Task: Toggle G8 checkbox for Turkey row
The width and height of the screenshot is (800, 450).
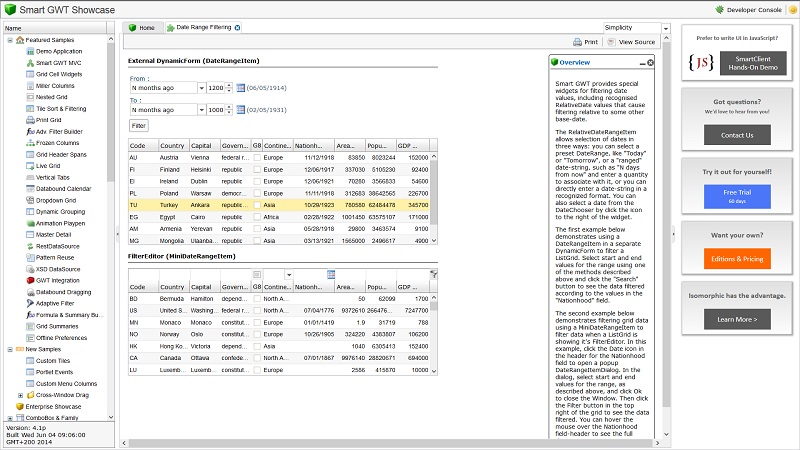Action: pos(256,204)
